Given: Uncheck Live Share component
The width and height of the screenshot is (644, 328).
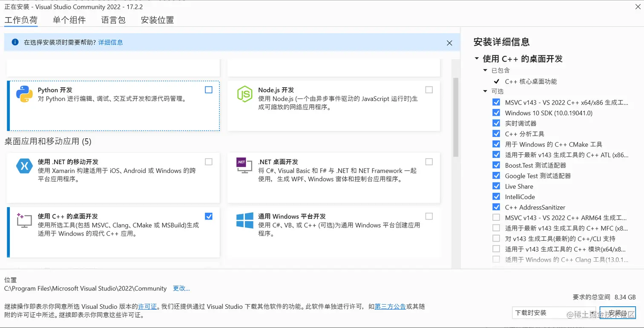Looking at the screenshot, I should (x=496, y=186).
